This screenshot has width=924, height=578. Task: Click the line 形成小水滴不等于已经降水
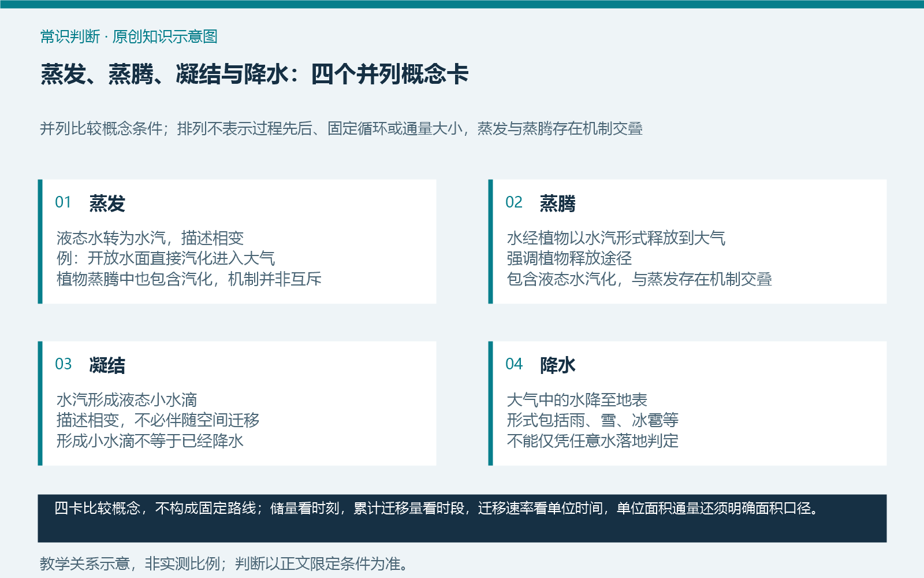coord(150,441)
